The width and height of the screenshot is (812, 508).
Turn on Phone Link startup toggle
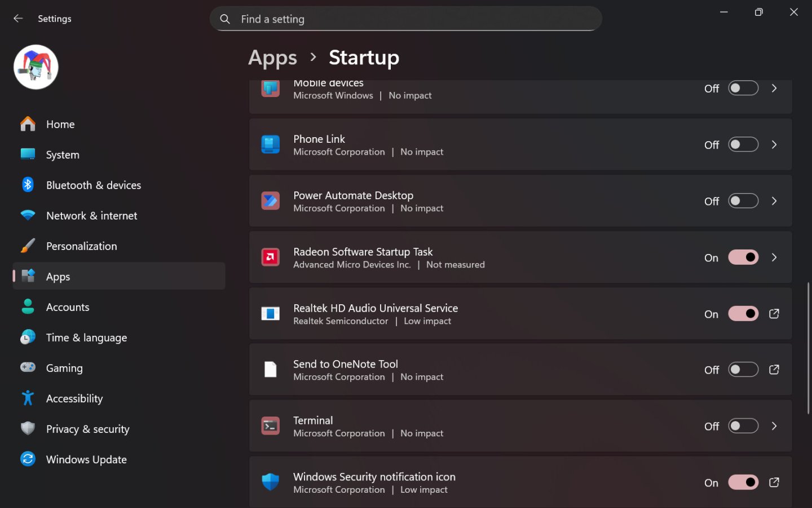(x=743, y=145)
